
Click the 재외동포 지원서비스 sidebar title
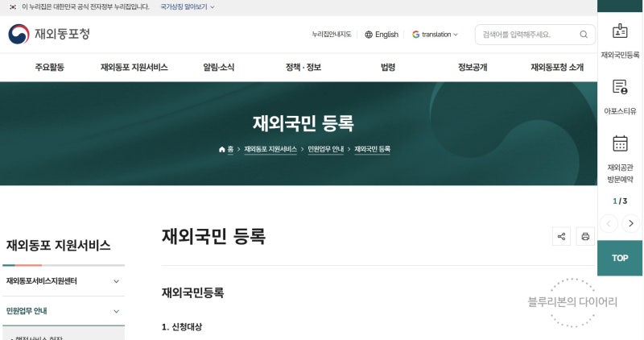point(58,246)
